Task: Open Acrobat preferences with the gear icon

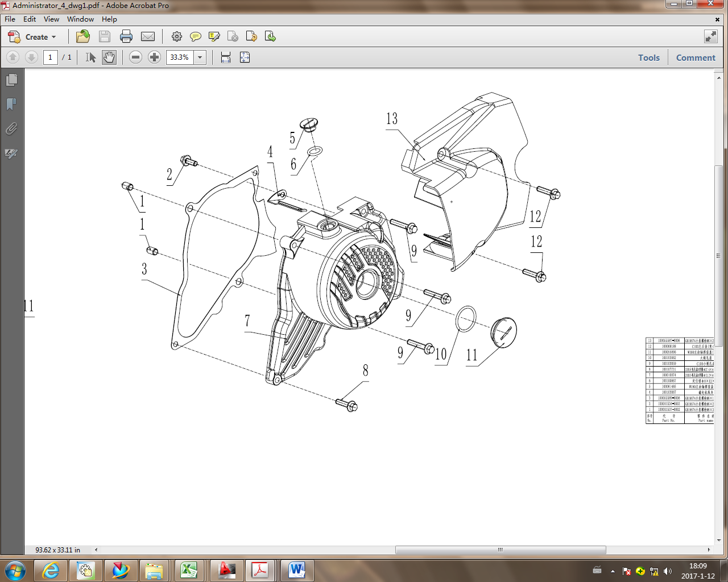Action: coord(177,36)
